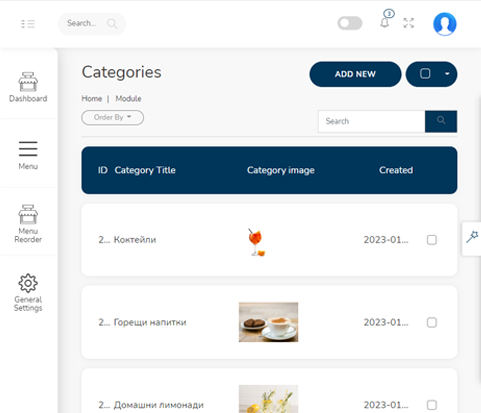The image size is (481, 413).
Task: Click the Categories page heading
Action: coord(122,73)
